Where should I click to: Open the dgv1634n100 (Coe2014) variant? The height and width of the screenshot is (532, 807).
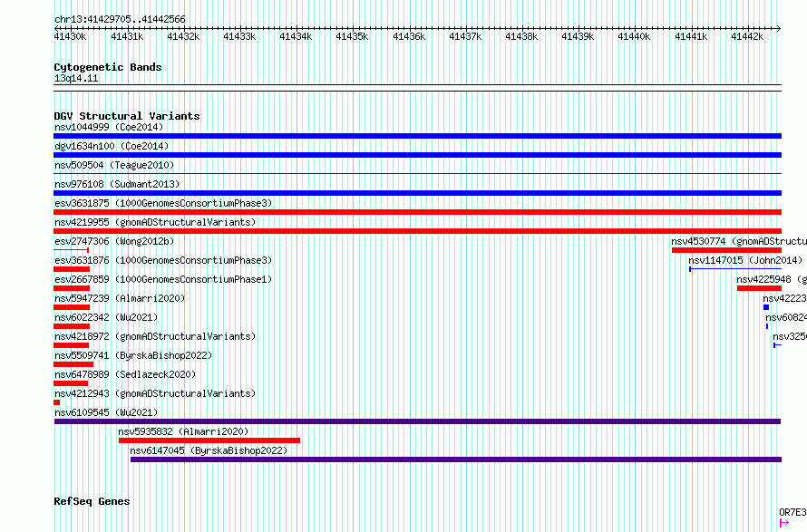pyautogui.click(x=112, y=146)
